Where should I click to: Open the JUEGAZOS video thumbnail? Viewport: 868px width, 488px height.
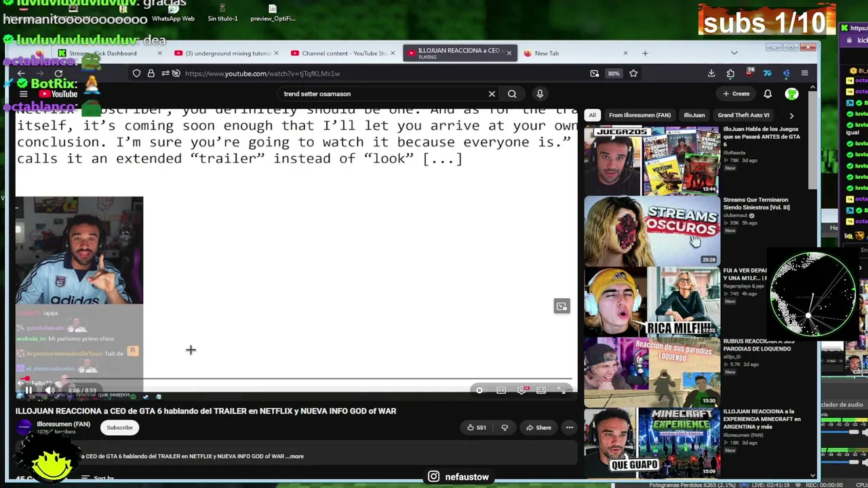[x=652, y=160]
